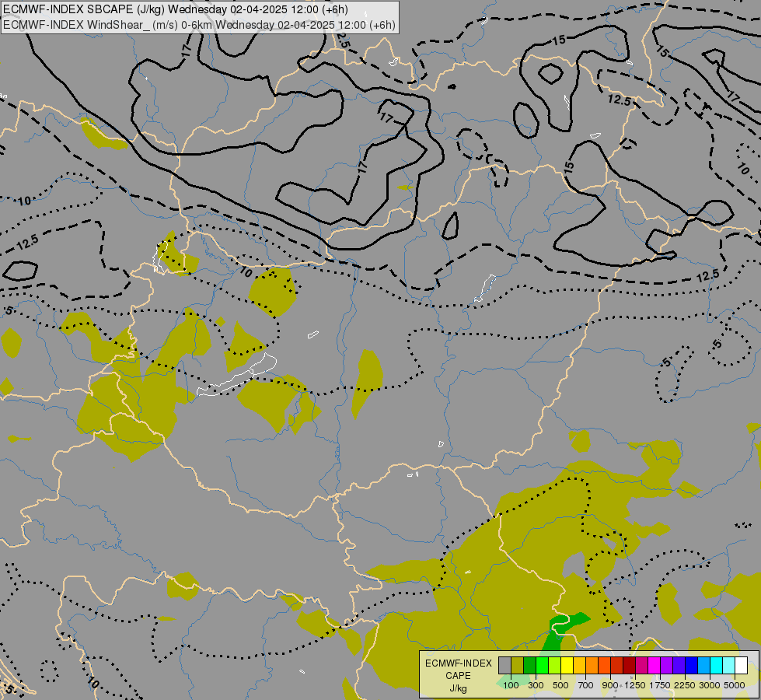
Task: Pick the pure blue legend swatch
Action: (x=691, y=666)
